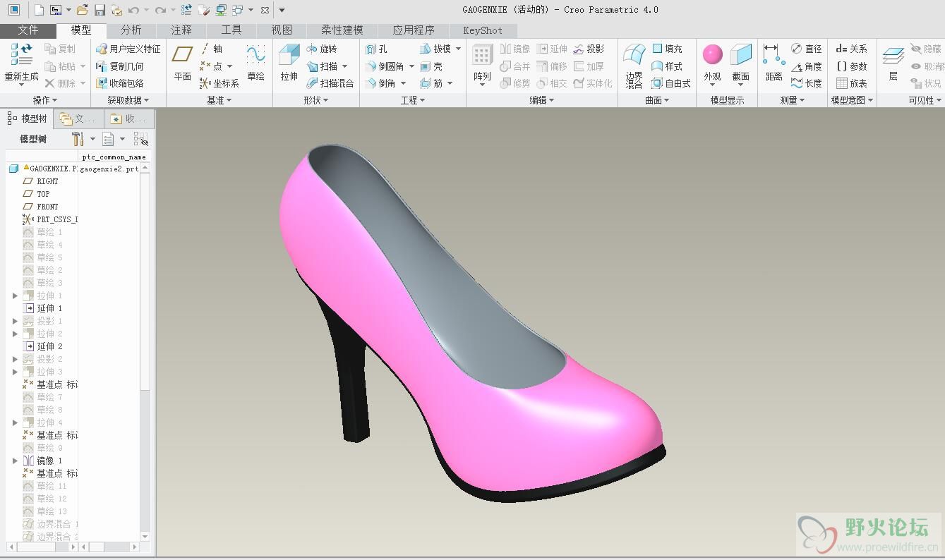
Task: Click 用户定义特征 (User-Defined Feature)
Action: [x=128, y=49]
